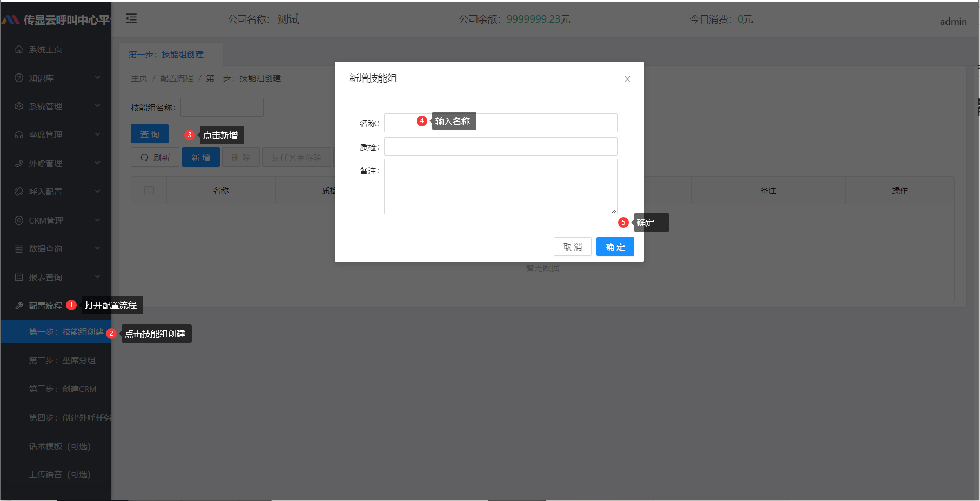Screen dimensions: 980x501
Task: Collapse the 报表查询 dropdown arrow
Action: tap(98, 277)
